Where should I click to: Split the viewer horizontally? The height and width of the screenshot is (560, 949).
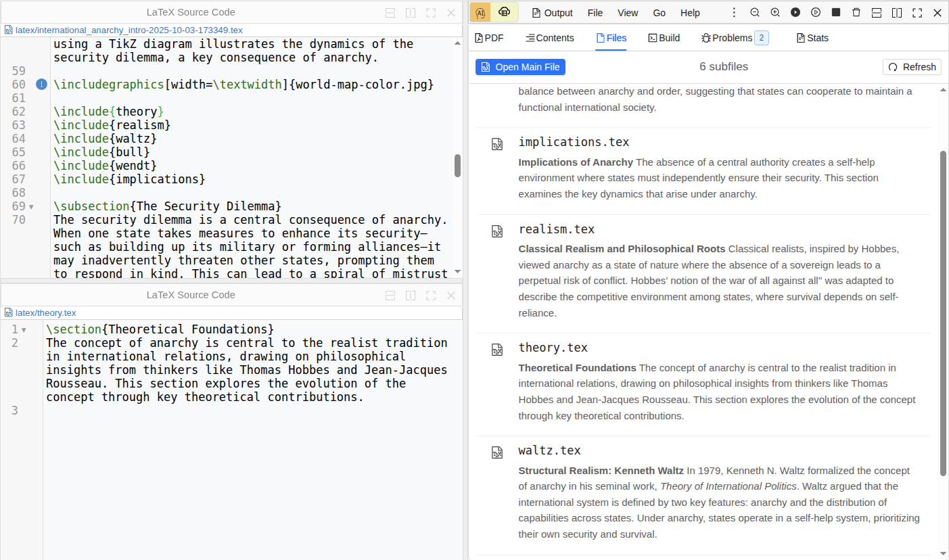click(x=877, y=12)
